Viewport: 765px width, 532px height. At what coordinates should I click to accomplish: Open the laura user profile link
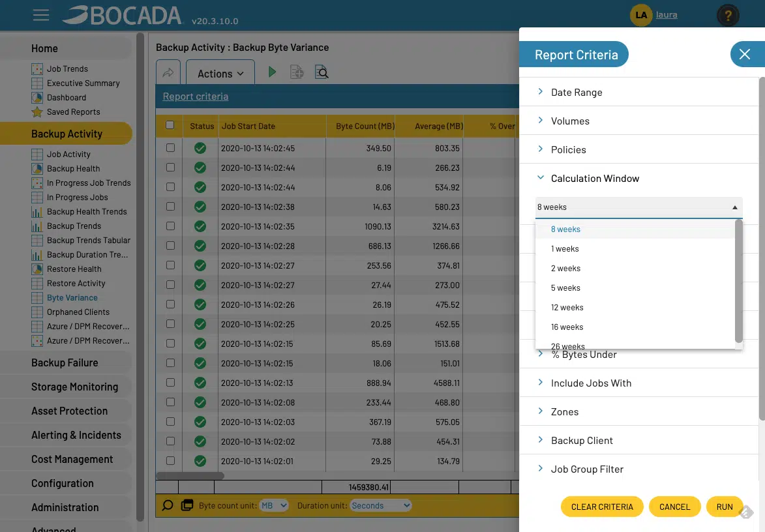pyautogui.click(x=667, y=14)
